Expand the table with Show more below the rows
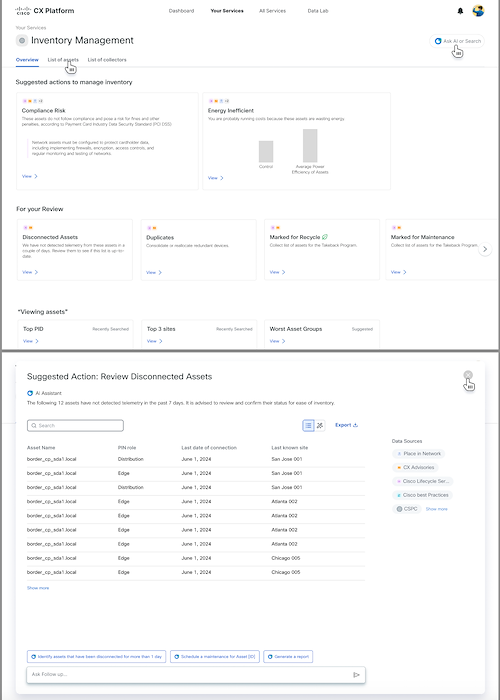This screenshot has width=500, height=700. [x=38, y=588]
